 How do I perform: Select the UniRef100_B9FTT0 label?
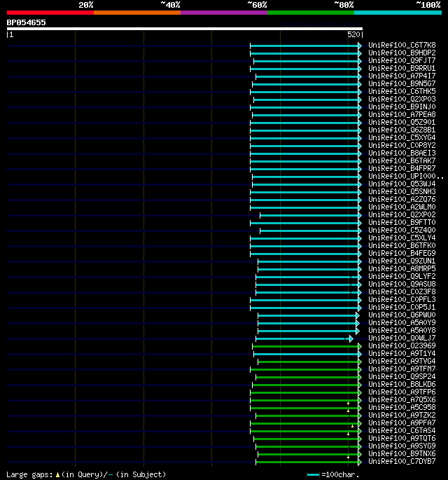click(x=402, y=223)
